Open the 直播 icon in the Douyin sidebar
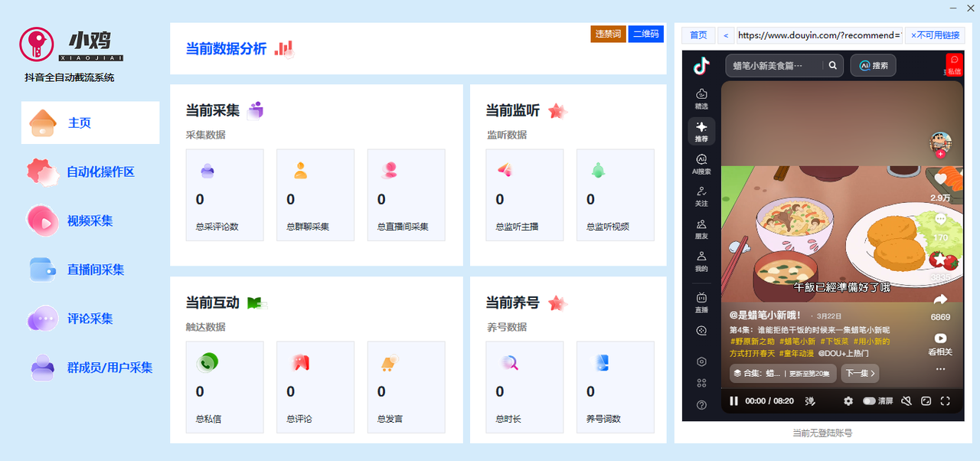Viewport: 980px width, 461px height. coord(701,303)
